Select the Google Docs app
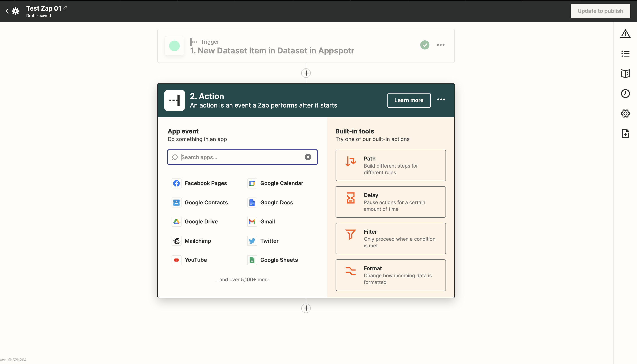This screenshot has width=637, height=364. [270, 202]
